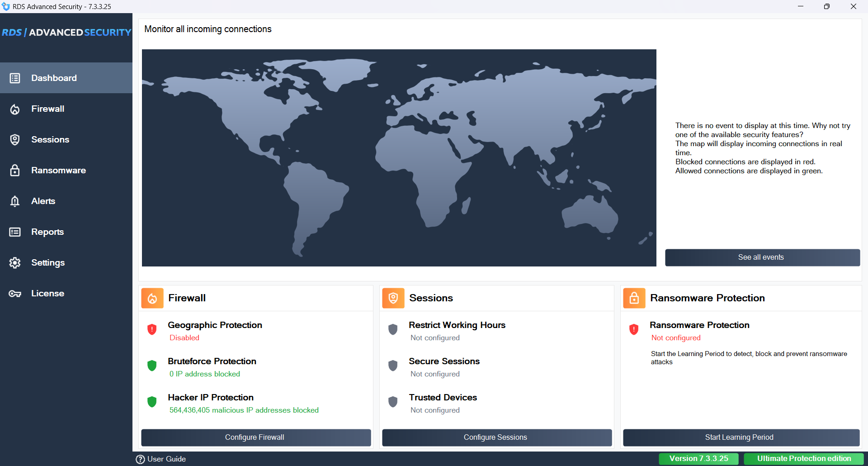Click red shield beside Ransomware Protection status
Viewport: 868px width, 466px height.
click(x=634, y=329)
